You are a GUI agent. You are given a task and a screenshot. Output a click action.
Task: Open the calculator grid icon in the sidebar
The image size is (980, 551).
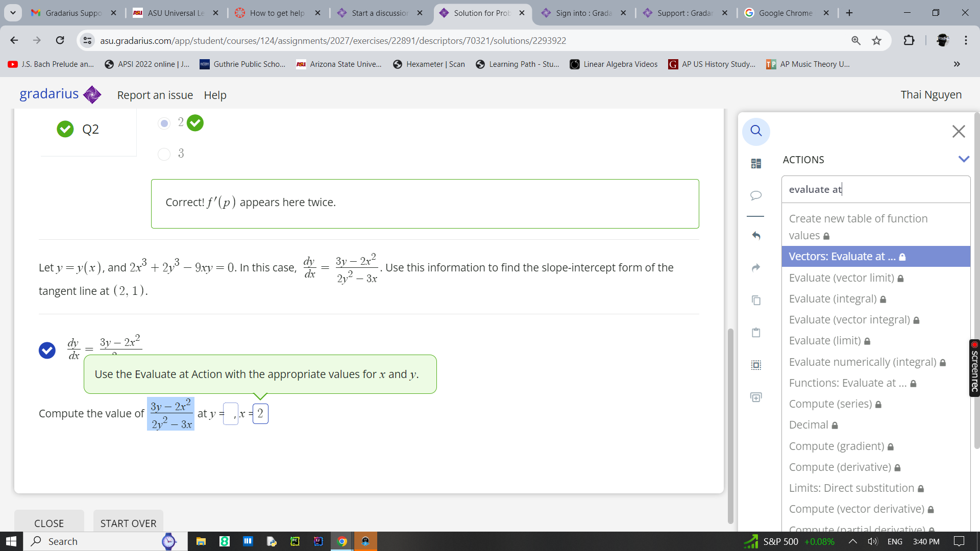click(756, 163)
